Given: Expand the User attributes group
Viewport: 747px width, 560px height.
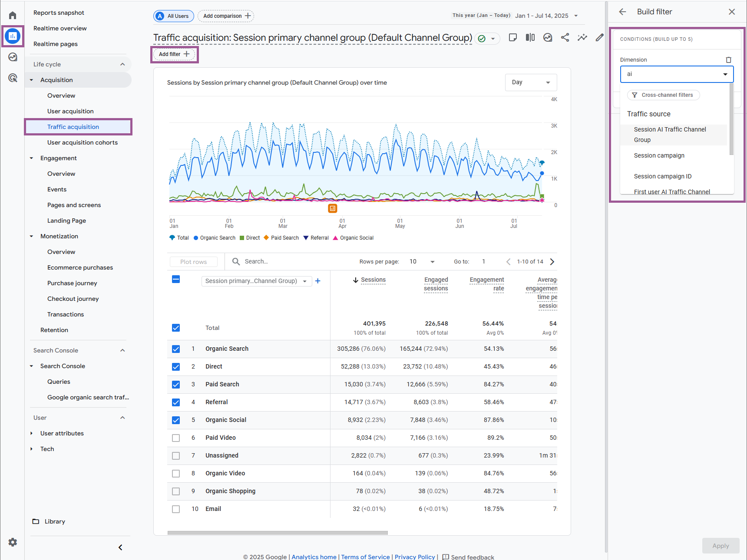Looking at the screenshot, I should 31,433.
